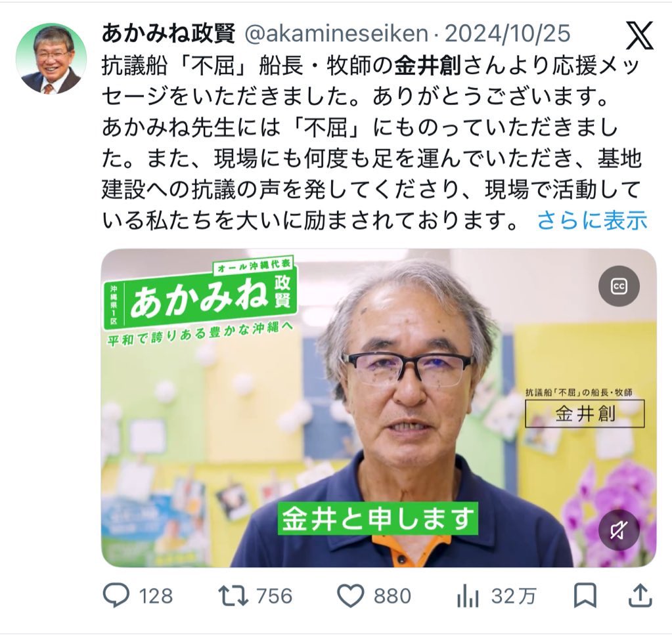Screen dimensions: 672x638
Task: Bookmark this post
Action: click(x=585, y=595)
